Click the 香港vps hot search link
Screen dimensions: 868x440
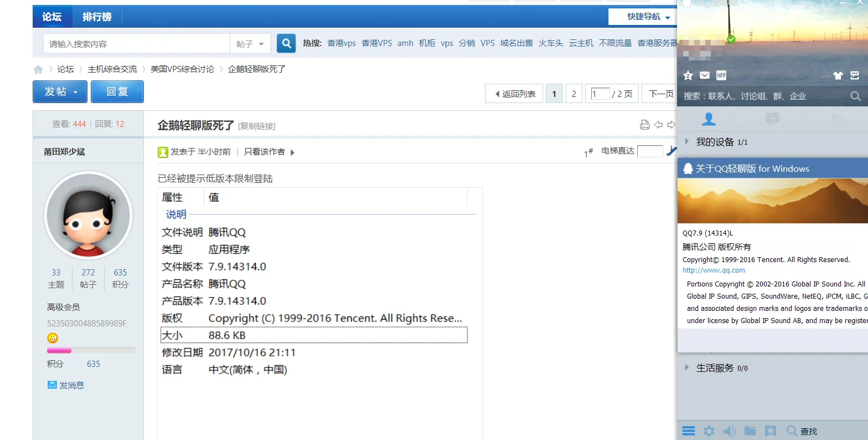click(342, 43)
